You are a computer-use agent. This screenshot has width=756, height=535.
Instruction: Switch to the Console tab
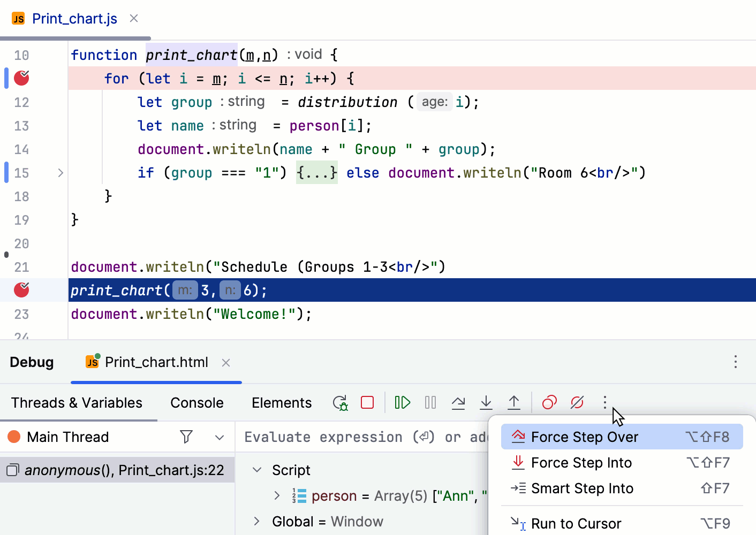tap(196, 402)
